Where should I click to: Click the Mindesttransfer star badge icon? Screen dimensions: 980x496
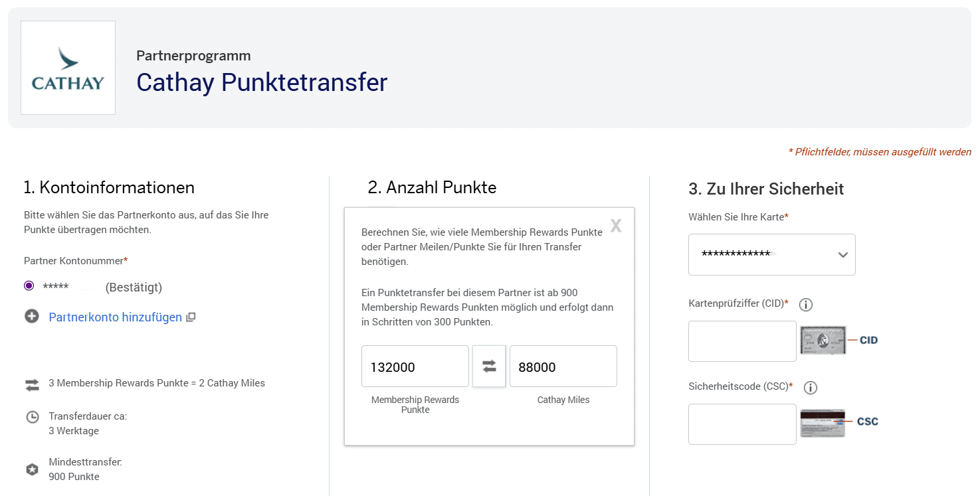coord(32,469)
